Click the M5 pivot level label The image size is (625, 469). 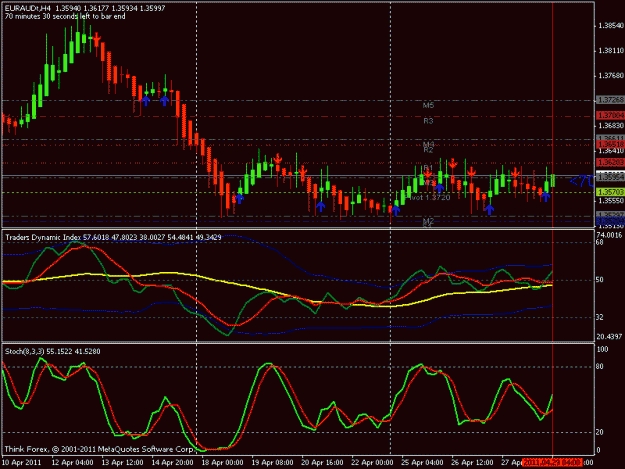428,106
